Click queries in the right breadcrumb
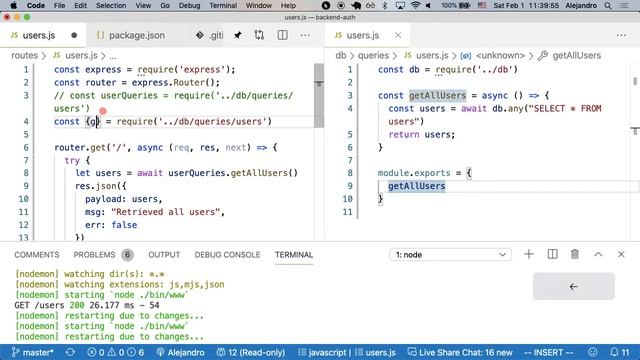 (373, 56)
